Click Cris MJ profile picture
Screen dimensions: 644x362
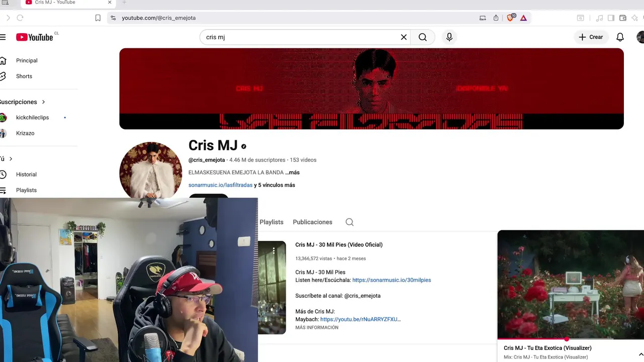pyautogui.click(x=150, y=170)
